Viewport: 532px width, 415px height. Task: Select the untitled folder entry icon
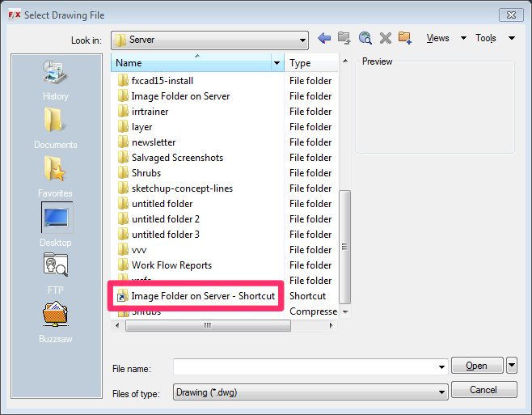(123, 204)
